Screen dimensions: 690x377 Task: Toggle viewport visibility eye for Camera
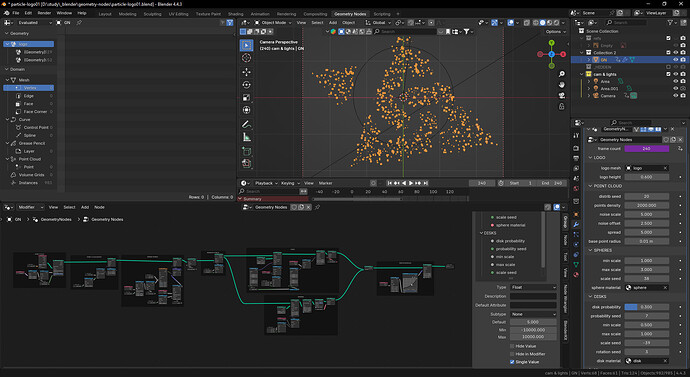(675, 95)
